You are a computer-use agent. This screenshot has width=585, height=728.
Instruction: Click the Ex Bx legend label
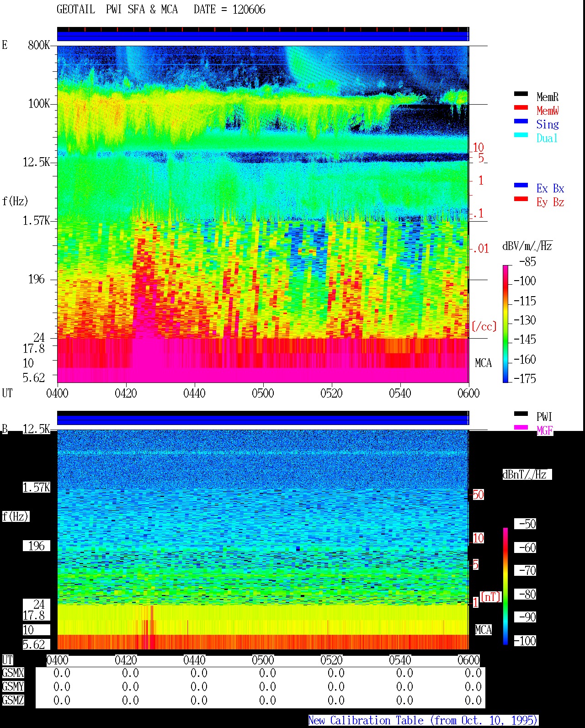click(x=550, y=188)
